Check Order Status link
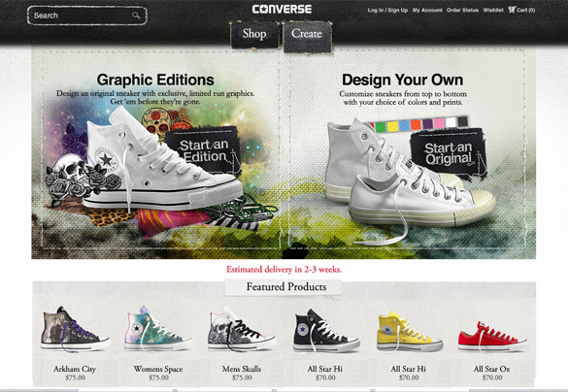Screen dimensions: 568x392 [x=462, y=10]
